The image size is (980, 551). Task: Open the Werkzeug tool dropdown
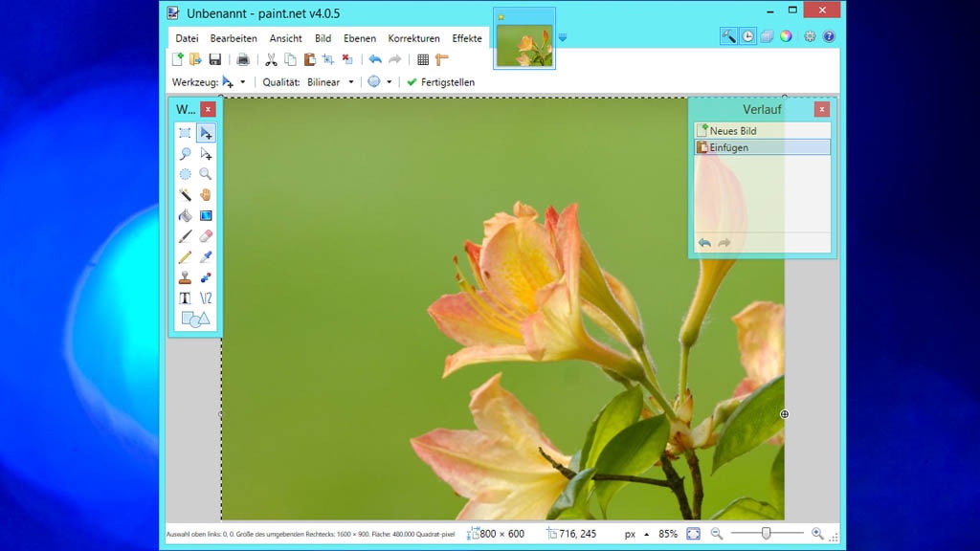pyautogui.click(x=240, y=82)
